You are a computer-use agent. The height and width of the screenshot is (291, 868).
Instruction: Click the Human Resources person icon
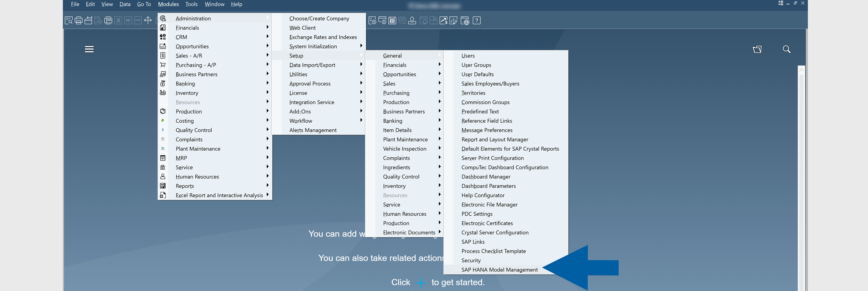pyautogui.click(x=163, y=176)
